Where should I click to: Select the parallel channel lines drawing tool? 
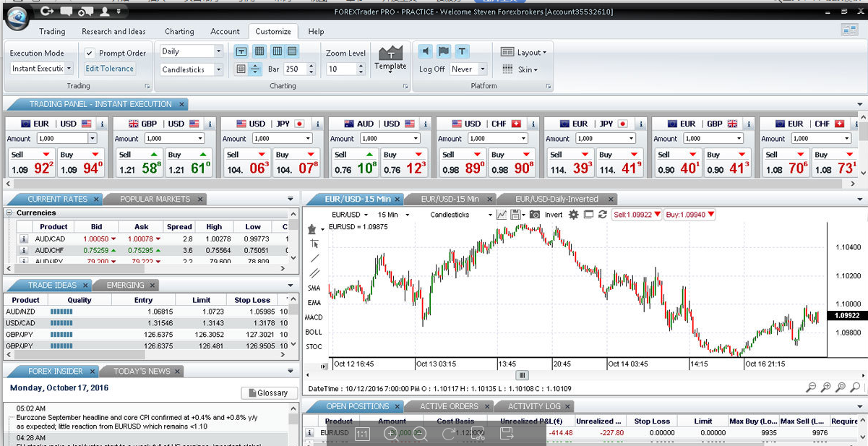click(314, 273)
